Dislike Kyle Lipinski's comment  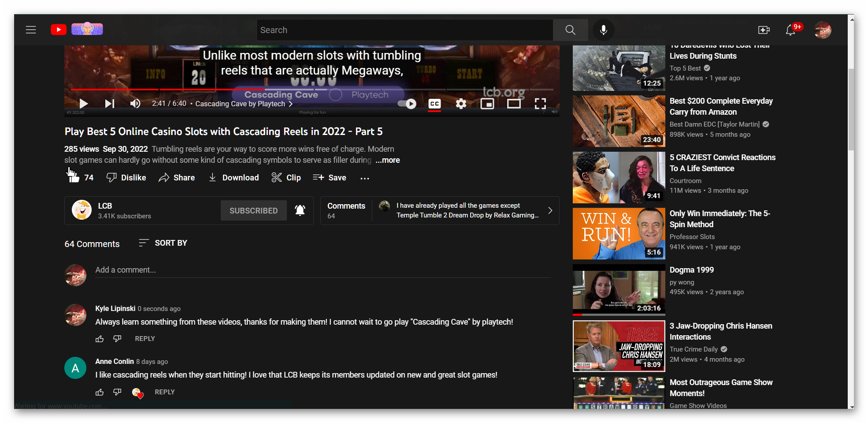(117, 339)
